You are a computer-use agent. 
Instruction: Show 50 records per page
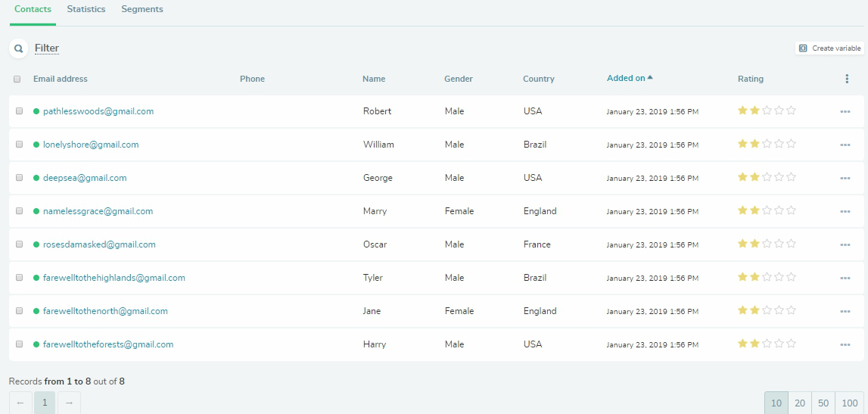click(823, 403)
